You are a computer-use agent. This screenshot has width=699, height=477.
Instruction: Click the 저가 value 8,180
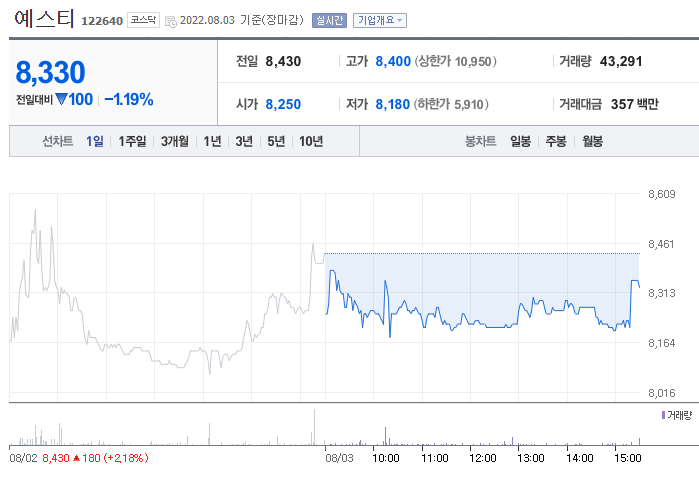pyautogui.click(x=392, y=104)
